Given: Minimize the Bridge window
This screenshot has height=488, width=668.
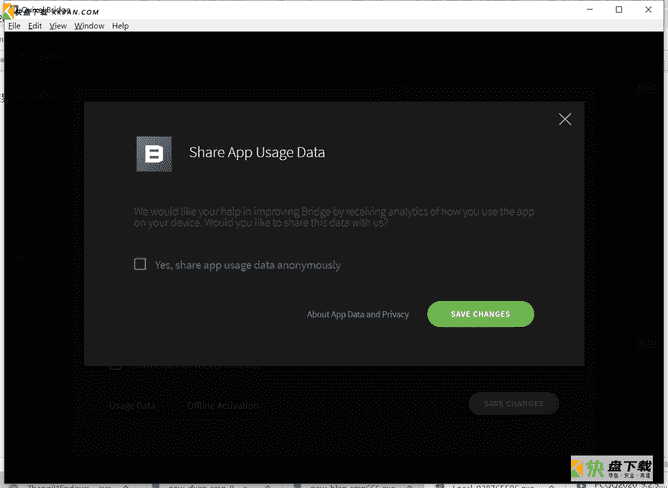Looking at the screenshot, I should click(590, 9).
